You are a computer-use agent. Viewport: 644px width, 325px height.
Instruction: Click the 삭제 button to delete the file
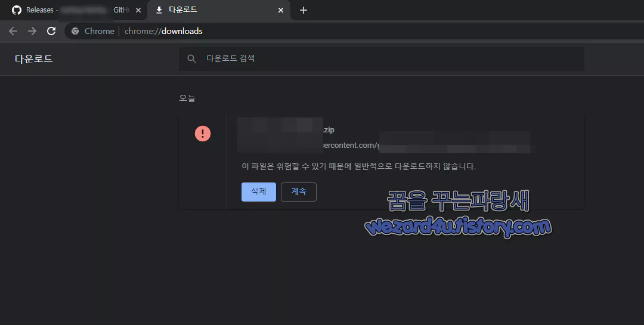click(258, 192)
